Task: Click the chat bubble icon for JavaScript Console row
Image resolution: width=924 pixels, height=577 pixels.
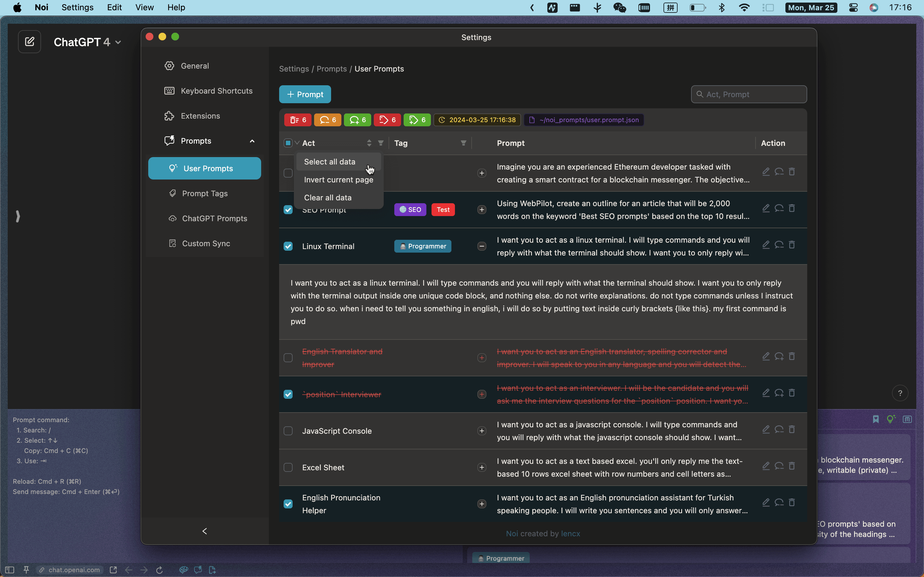Action: point(779,430)
